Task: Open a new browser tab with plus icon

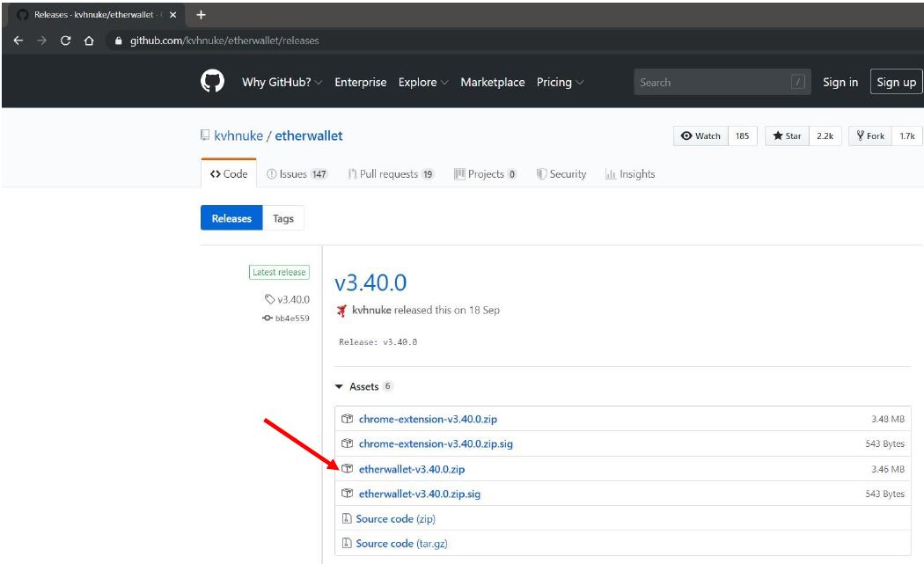Action: point(201,15)
